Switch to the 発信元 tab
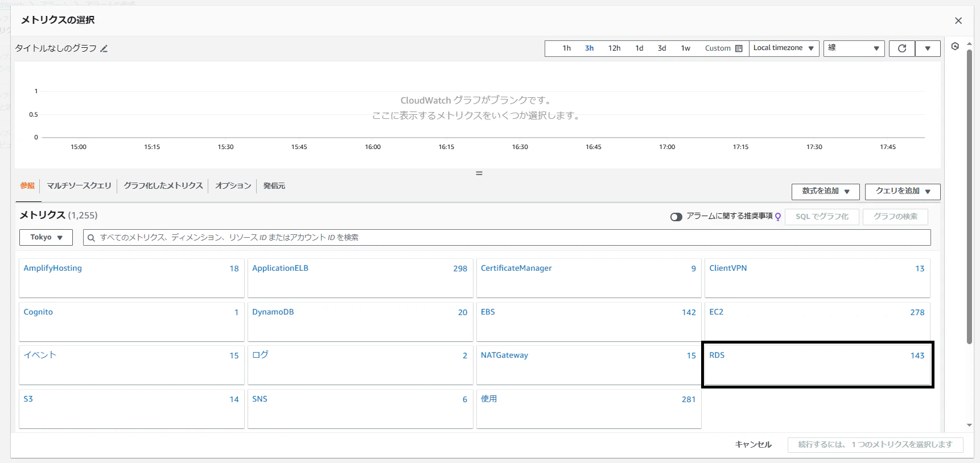The width and height of the screenshot is (980, 463). coord(274,185)
